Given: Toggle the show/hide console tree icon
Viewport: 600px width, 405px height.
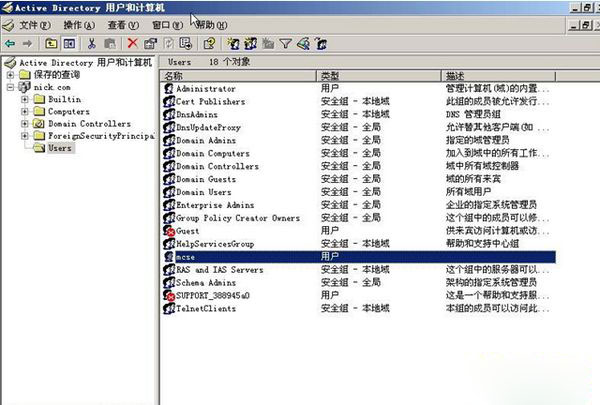Looking at the screenshot, I should (69, 44).
